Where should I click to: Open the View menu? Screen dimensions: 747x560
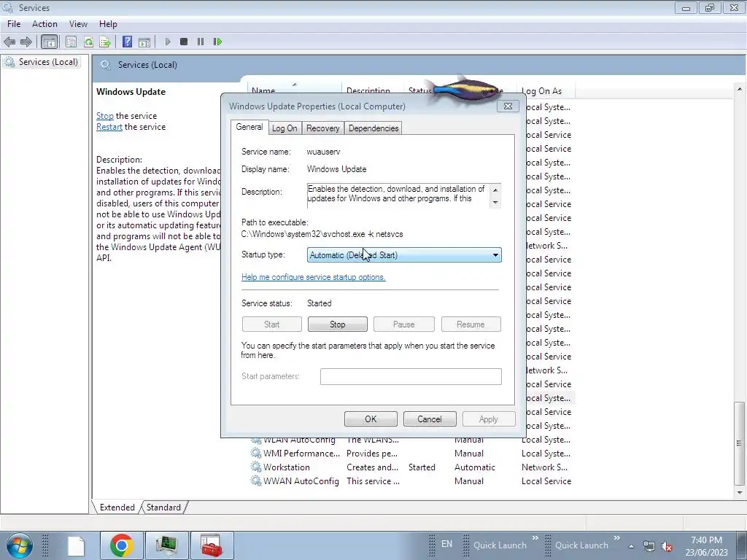click(78, 24)
